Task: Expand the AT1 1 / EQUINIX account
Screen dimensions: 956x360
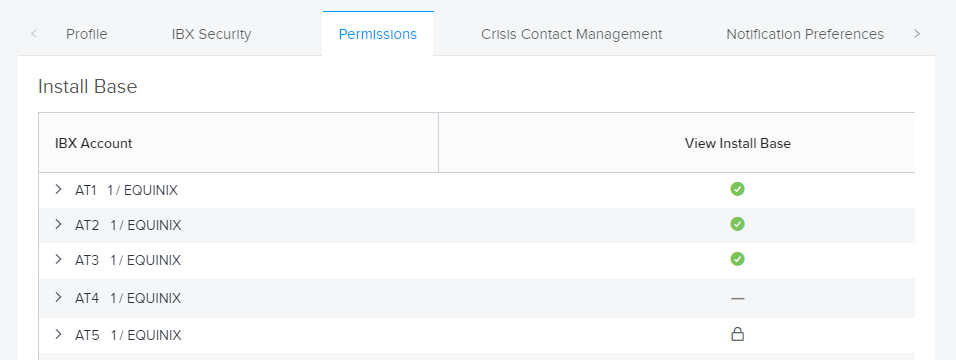Action: [59, 189]
